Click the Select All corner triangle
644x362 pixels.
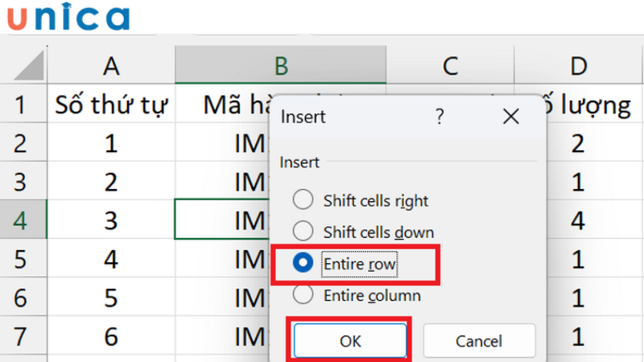[24, 65]
